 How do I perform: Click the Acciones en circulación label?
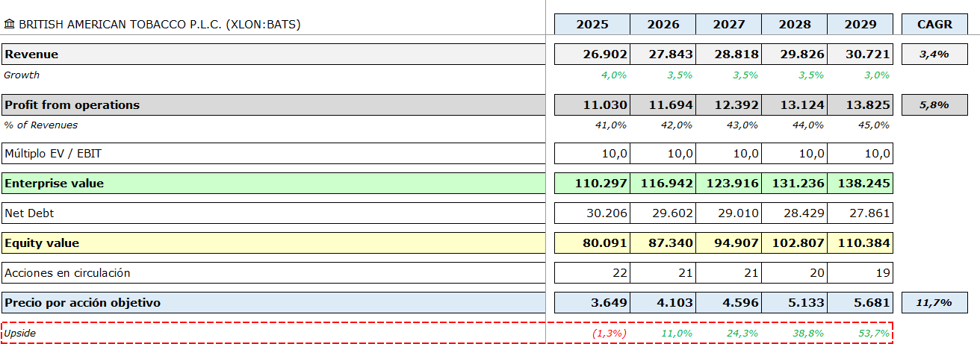click(273, 273)
